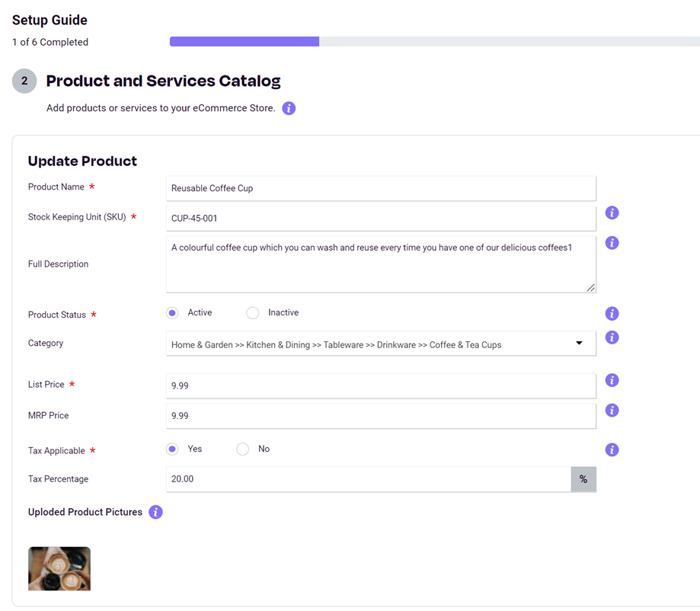Open info icon next to SKU field
The width and height of the screenshot is (700, 611).
tap(612, 213)
